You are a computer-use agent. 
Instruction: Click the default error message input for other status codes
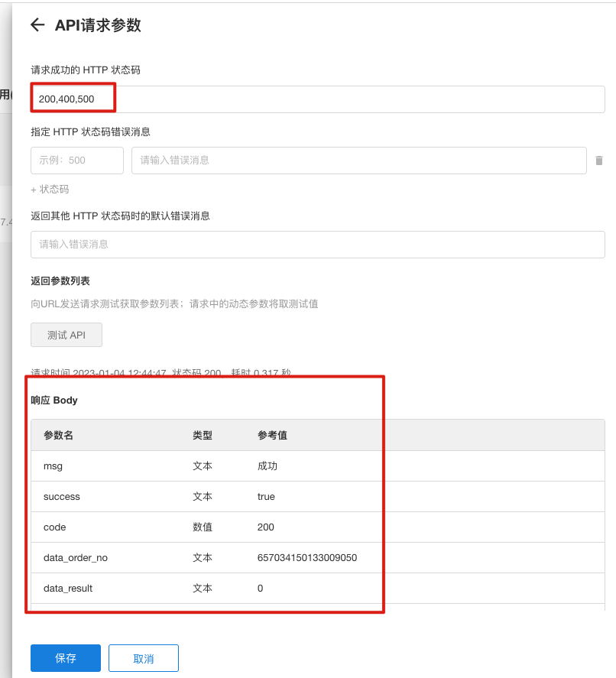(317, 245)
